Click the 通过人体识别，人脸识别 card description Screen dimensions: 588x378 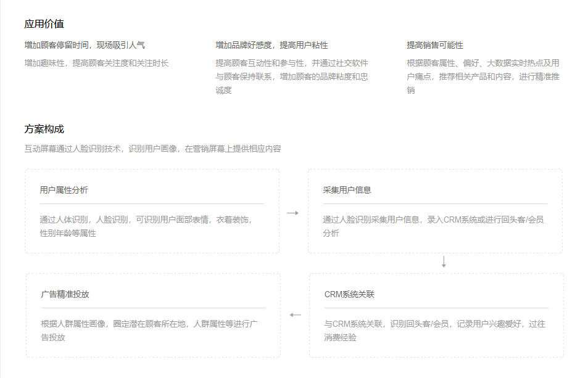click(x=146, y=226)
